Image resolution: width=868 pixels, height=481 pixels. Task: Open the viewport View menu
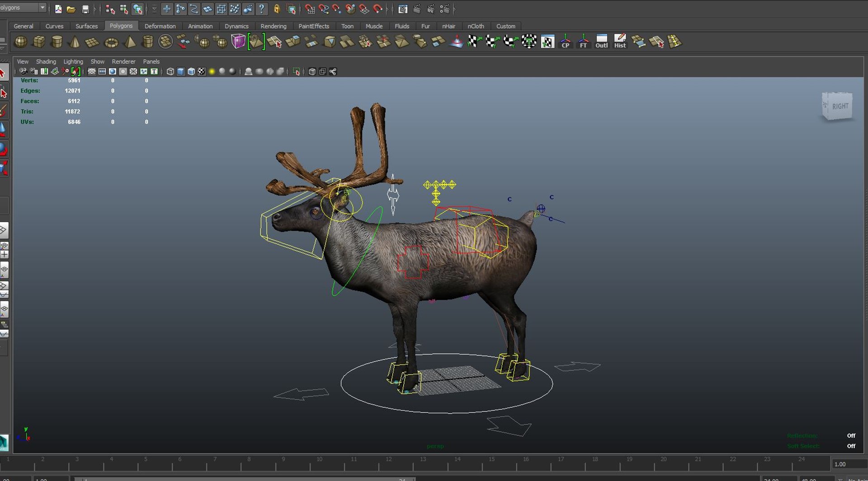23,61
